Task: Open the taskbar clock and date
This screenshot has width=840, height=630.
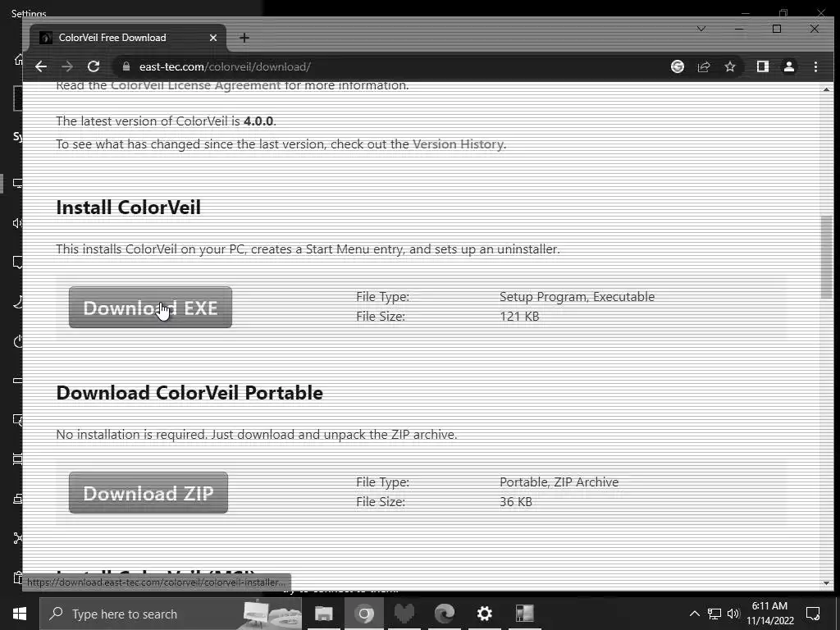Action: tap(770, 614)
